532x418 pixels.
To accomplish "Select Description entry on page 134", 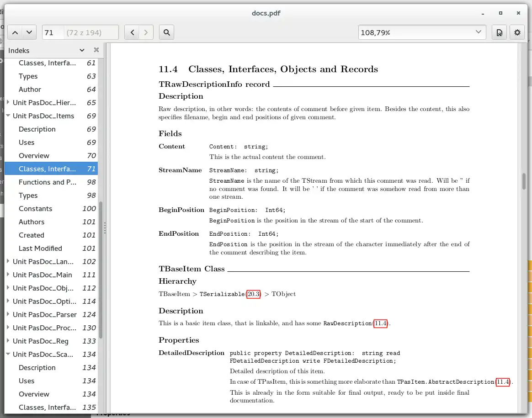I will pyautogui.click(x=51, y=368).
